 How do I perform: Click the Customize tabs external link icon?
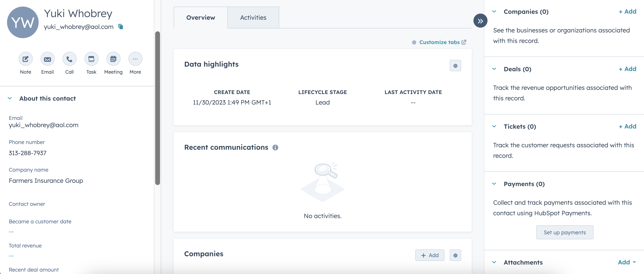click(x=464, y=42)
